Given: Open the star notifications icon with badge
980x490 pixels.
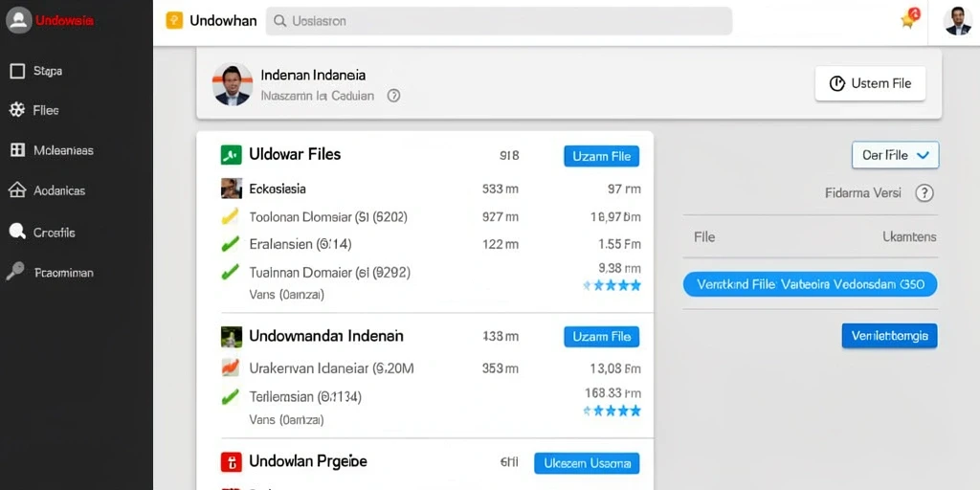Looking at the screenshot, I should pos(910,18).
